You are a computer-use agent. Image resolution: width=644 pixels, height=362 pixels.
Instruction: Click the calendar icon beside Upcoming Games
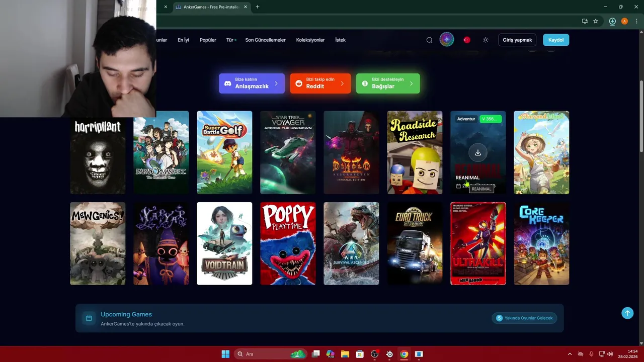[89, 318]
